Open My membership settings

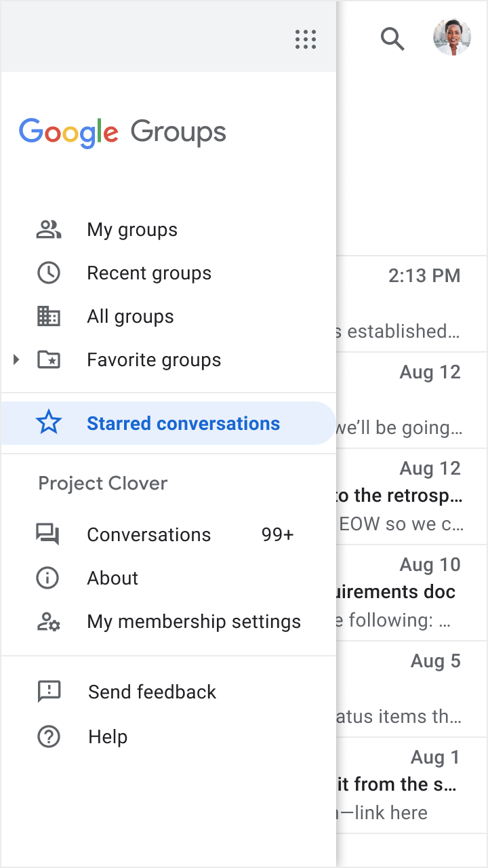pos(194,622)
